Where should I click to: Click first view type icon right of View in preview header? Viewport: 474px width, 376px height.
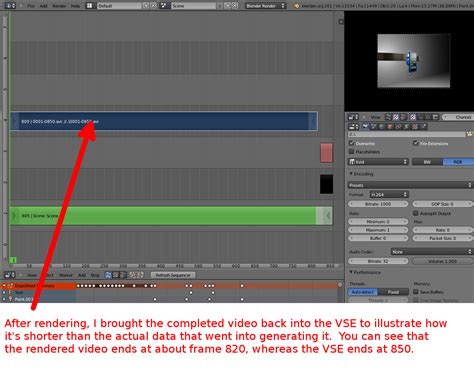(388, 117)
